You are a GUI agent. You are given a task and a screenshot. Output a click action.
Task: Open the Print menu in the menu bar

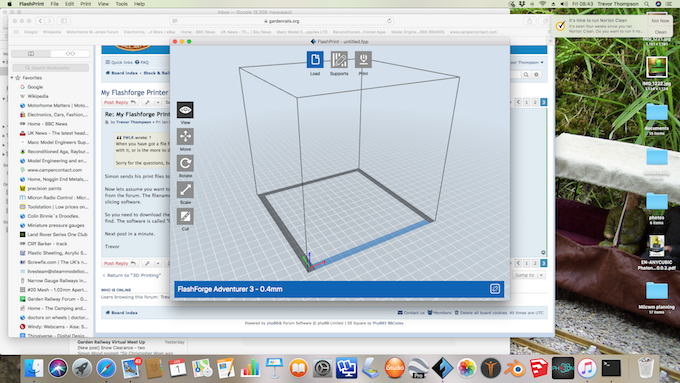(86, 4)
